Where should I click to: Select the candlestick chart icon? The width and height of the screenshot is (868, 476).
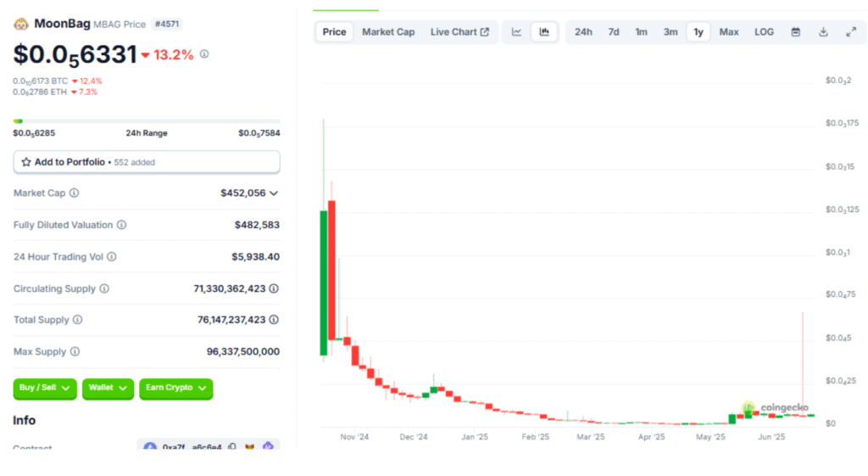click(544, 32)
